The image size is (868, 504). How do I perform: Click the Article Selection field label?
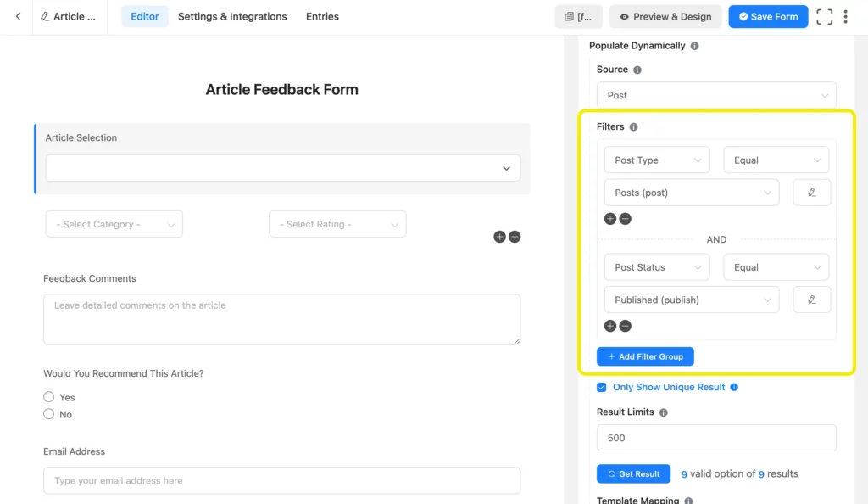[x=81, y=138]
